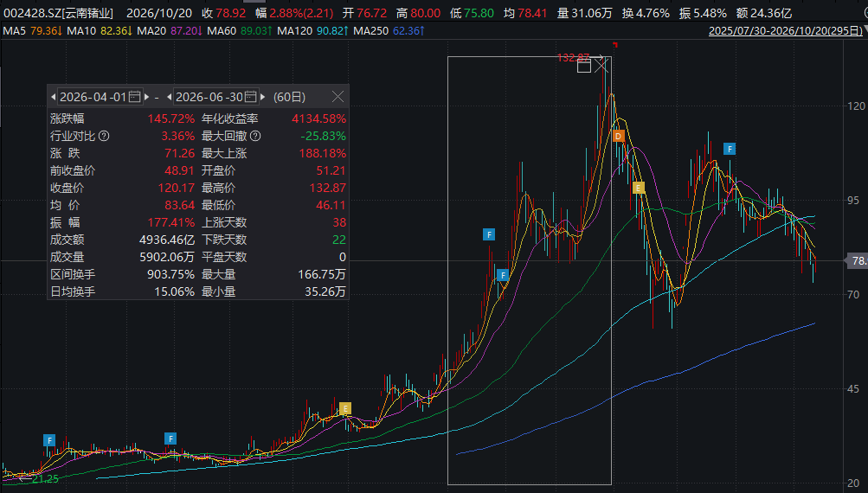
Task: Close the interval statistics panel
Action: (338, 97)
